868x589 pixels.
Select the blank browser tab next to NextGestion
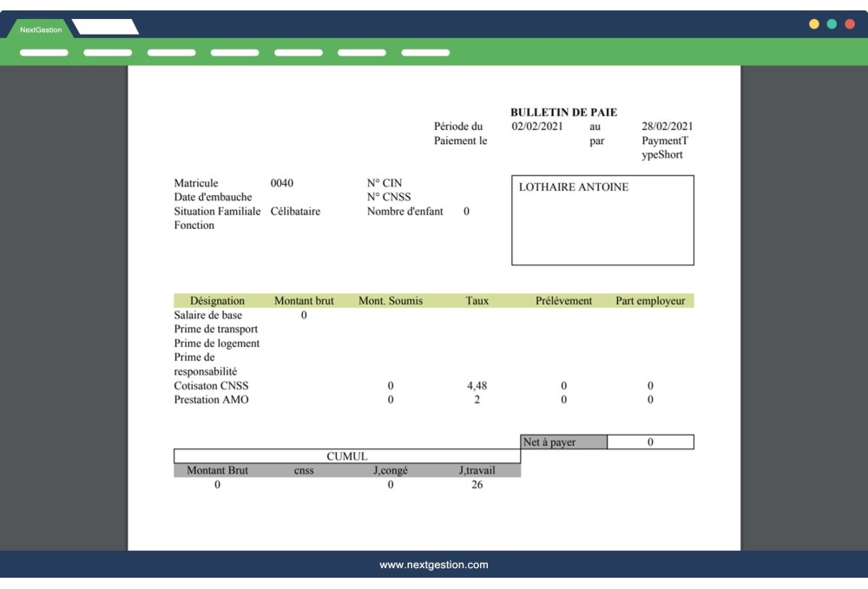pos(104,26)
